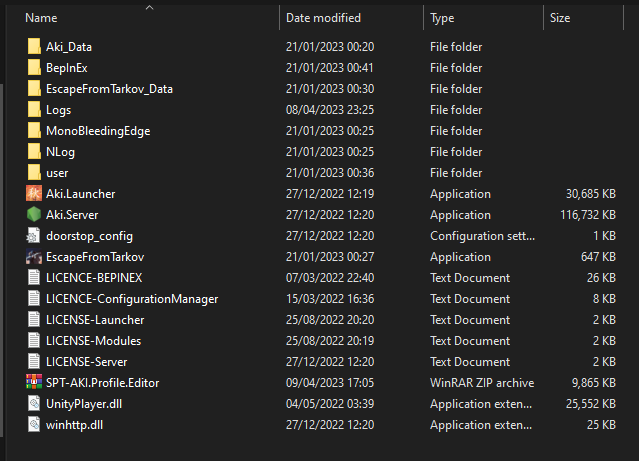Sort the list by Size column
Screen dimensions: 639x461
coord(560,18)
